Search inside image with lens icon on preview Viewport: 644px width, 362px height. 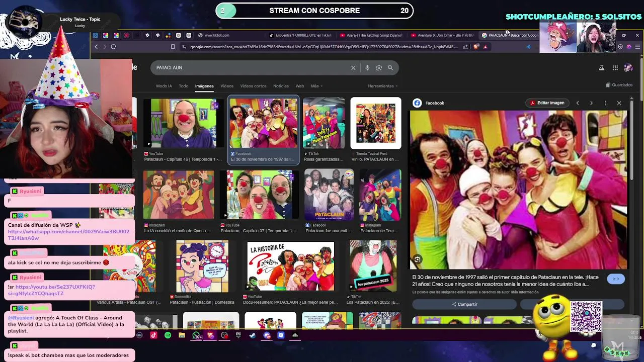[x=417, y=259]
